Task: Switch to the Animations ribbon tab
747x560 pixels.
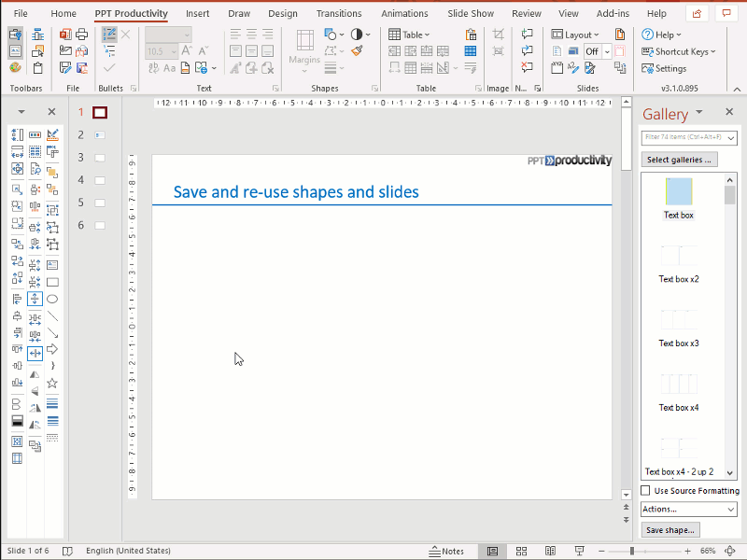Action: pos(404,13)
